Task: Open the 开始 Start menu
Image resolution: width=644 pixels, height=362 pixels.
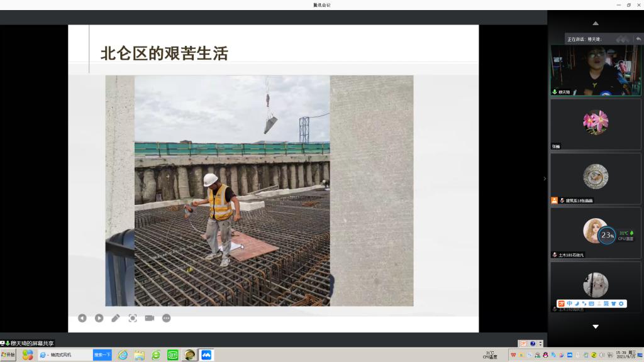Action: coord(8,355)
